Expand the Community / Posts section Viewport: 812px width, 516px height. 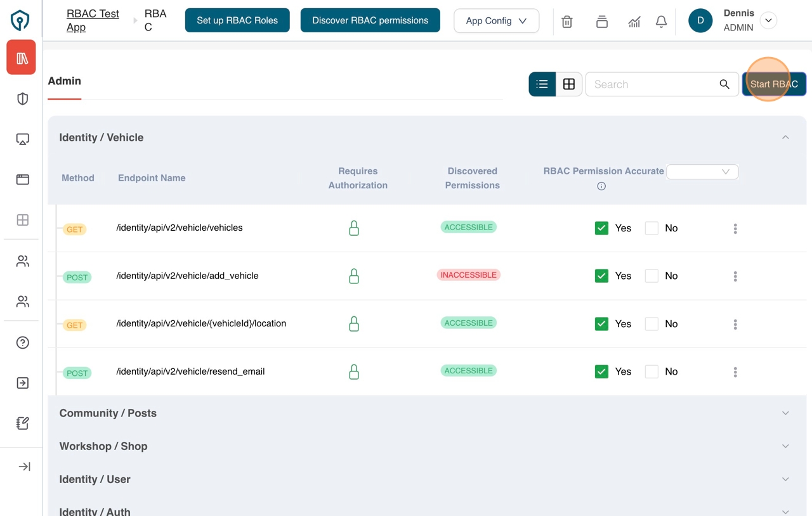(785, 413)
